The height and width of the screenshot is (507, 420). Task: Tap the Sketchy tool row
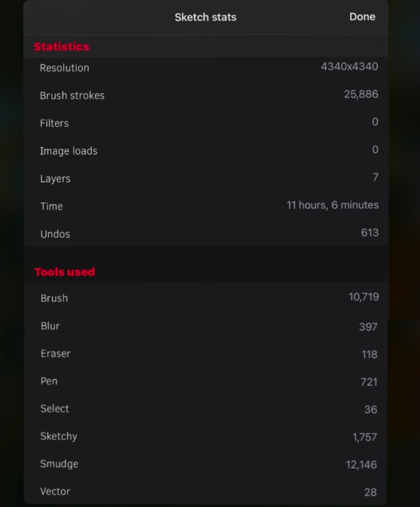click(206, 437)
